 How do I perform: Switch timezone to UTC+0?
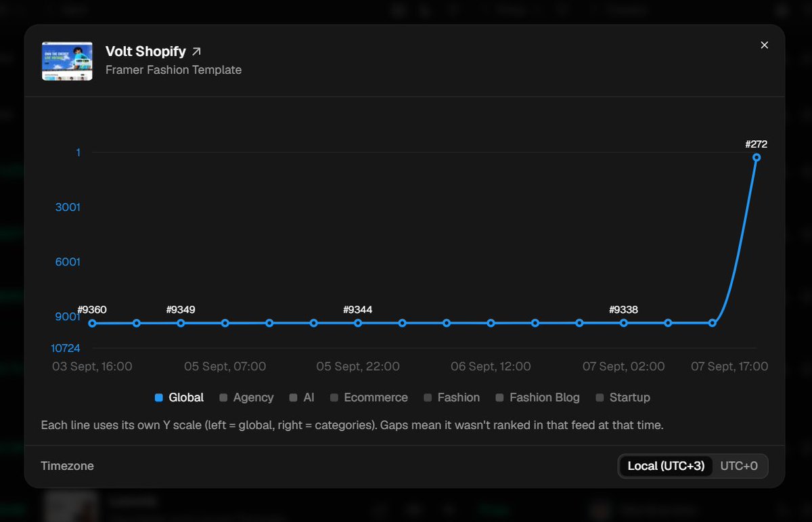[x=739, y=466]
